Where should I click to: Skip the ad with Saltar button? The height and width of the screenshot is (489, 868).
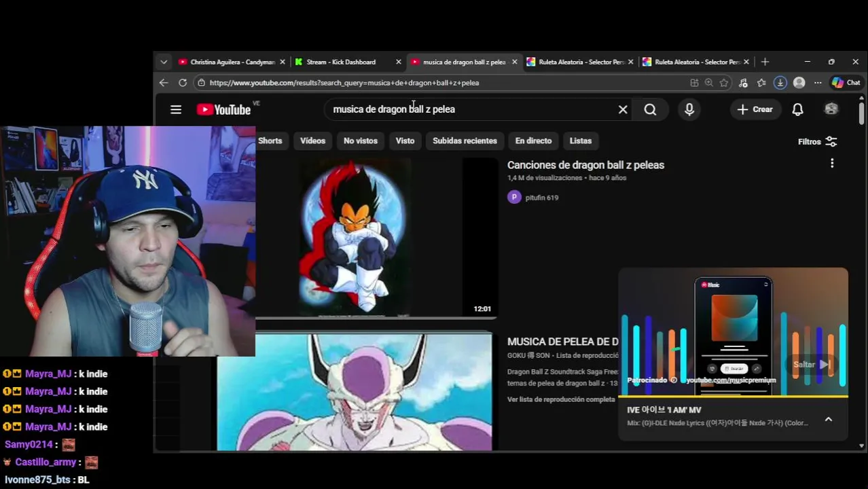(x=813, y=365)
